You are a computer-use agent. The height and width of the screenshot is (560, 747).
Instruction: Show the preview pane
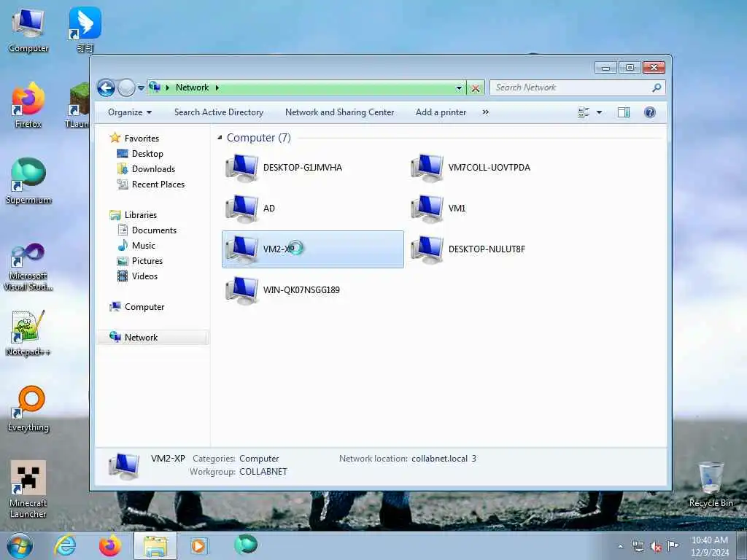pos(624,112)
